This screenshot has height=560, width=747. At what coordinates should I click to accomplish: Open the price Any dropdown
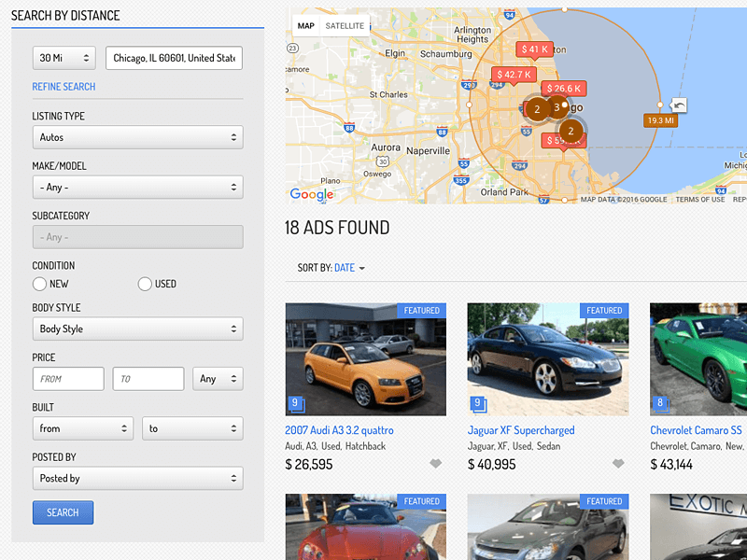click(218, 379)
